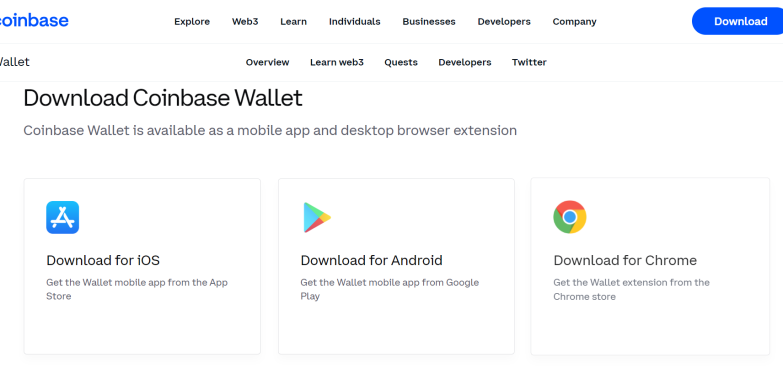Click the Chrome browser icon
Image resolution: width=783 pixels, height=380 pixels.
[570, 217]
